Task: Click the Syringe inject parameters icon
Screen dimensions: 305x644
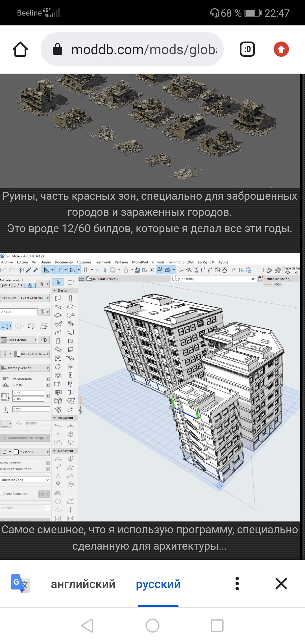Action: pyautogui.click(x=36, y=270)
